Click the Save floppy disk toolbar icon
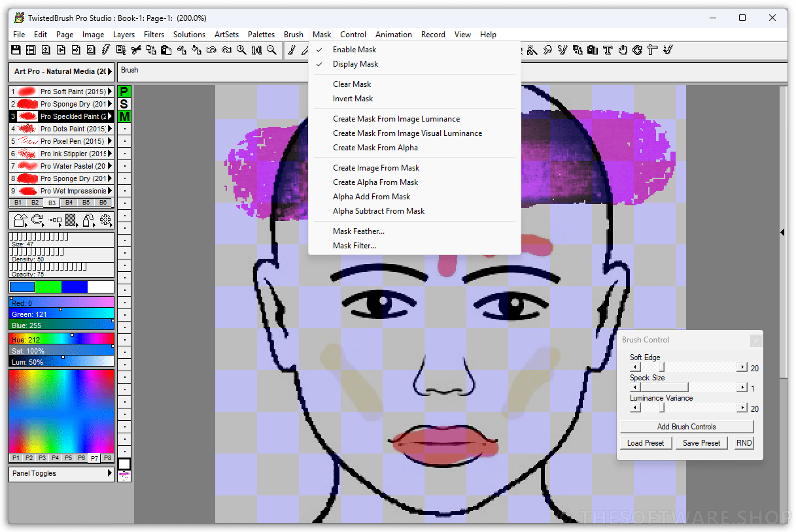This screenshot has height=532, width=796. (x=16, y=50)
